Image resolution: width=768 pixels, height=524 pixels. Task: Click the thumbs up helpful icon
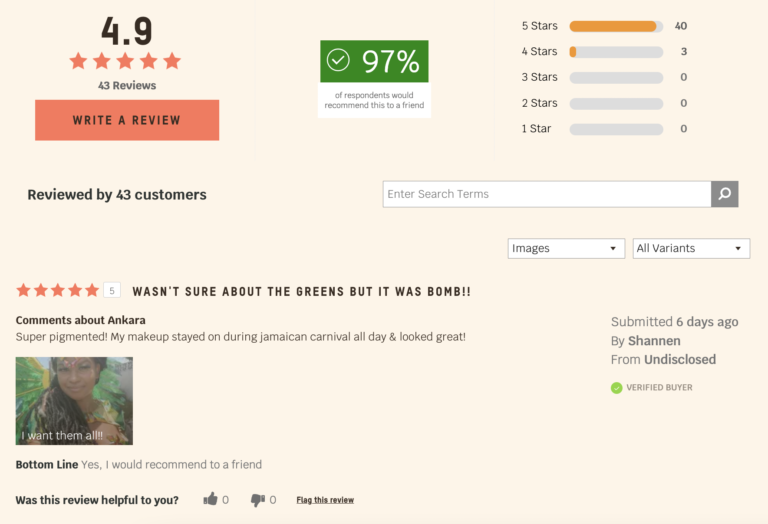pyautogui.click(x=210, y=499)
